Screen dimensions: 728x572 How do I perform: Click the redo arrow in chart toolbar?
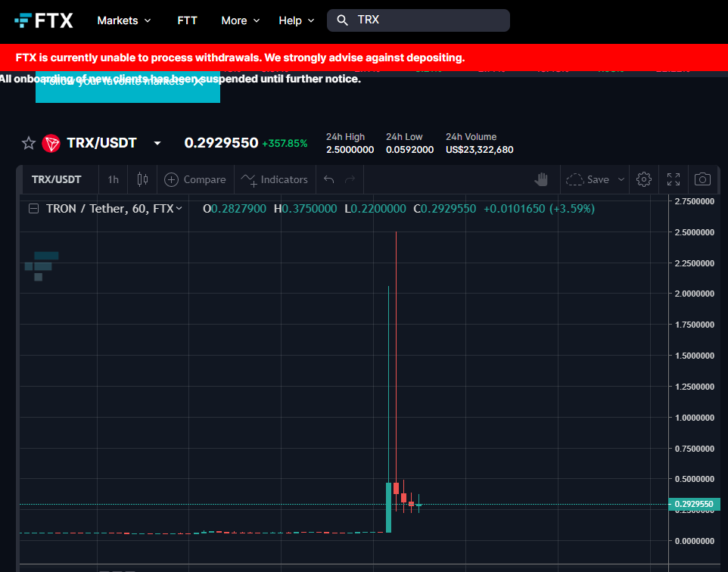[350, 179]
